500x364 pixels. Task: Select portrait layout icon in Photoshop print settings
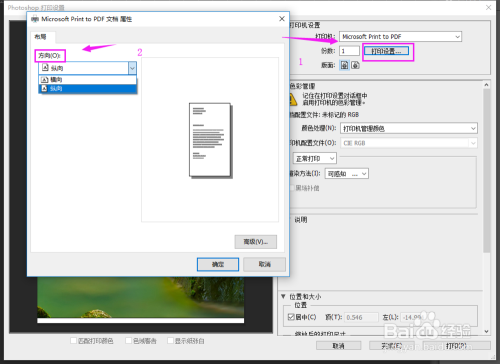[344, 65]
